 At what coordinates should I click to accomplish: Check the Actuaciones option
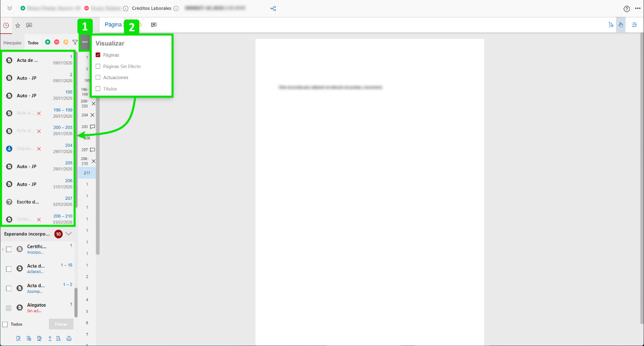[x=98, y=77]
